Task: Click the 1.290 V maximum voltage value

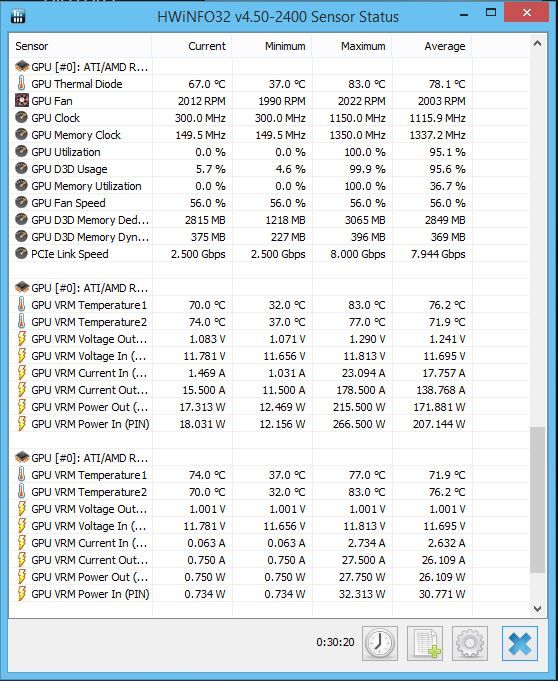Action: pos(367,339)
